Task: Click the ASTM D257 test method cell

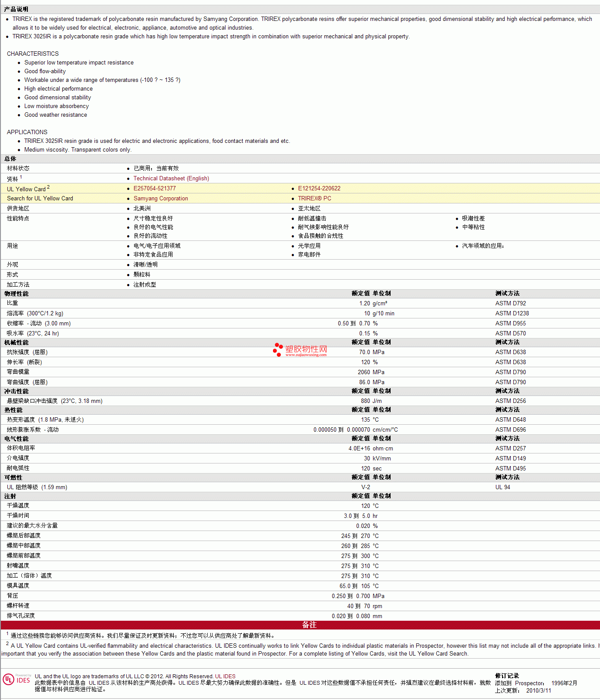Action: click(510, 449)
